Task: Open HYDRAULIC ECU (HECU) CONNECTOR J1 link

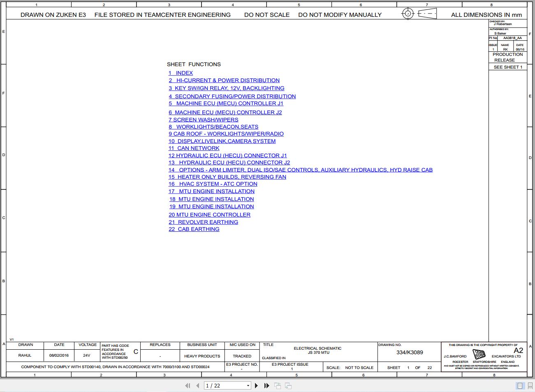Action: pyautogui.click(x=227, y=155)
